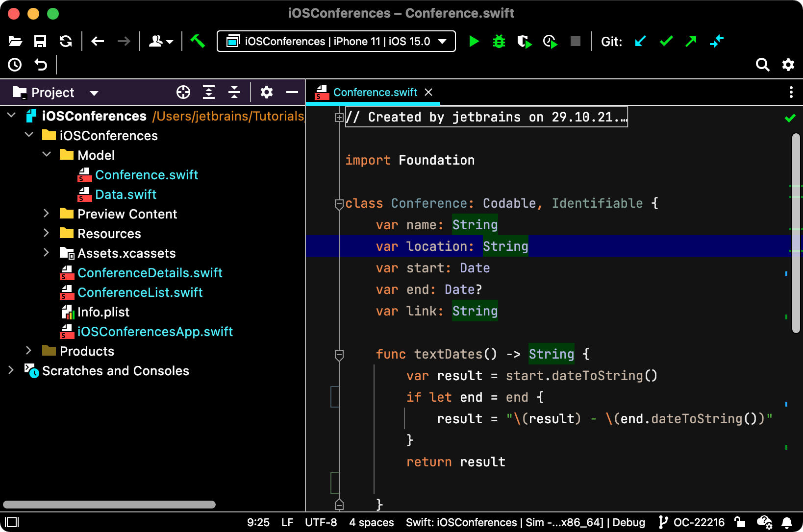Click the inspection green checkmark indicator
Image resolution: width=803 pixels, height=532 pixels.
pyautogui.click(x=790, y=118)
